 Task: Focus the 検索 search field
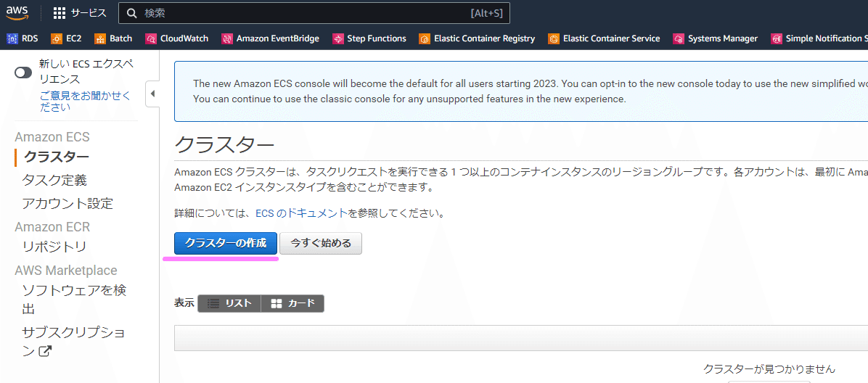click(314, 13)
